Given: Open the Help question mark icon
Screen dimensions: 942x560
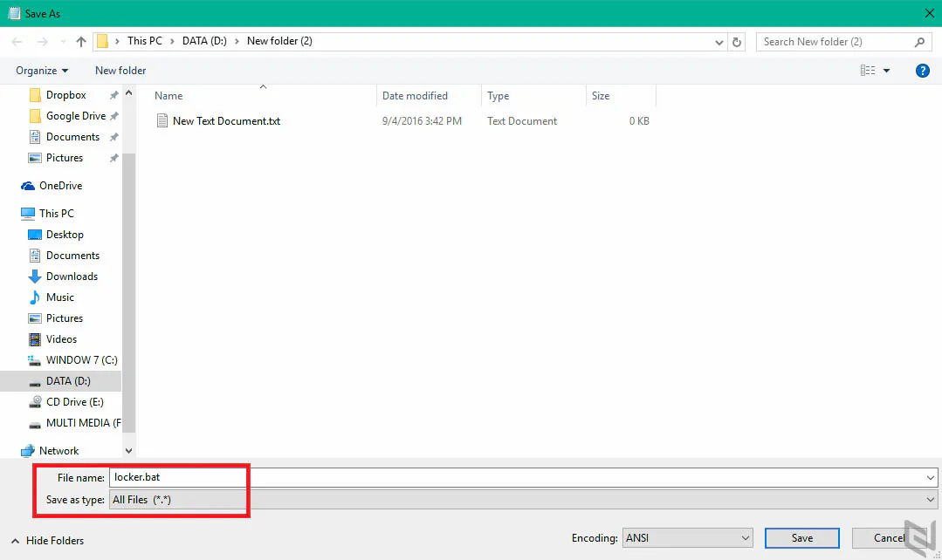Looking at the screenshot, I should [x=922, y=71].
